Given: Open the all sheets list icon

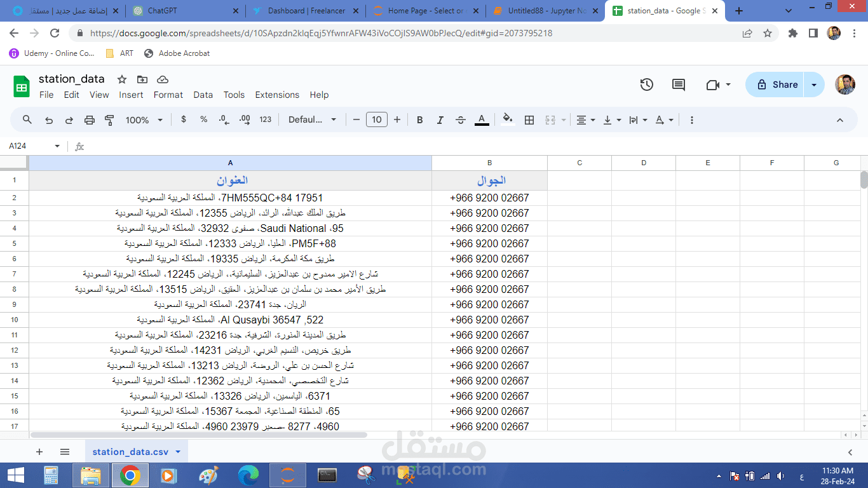Looking at the screenshot, I should coord(65,452).
